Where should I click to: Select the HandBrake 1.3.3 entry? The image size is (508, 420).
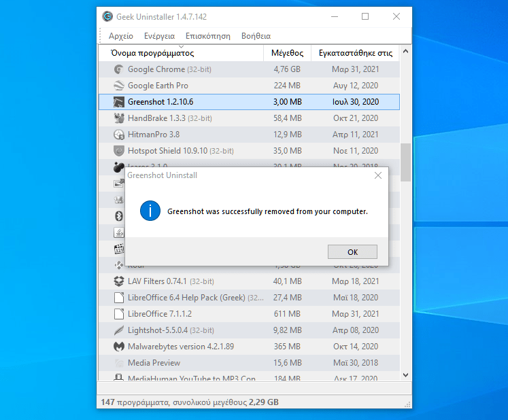[x=249, y=118]
